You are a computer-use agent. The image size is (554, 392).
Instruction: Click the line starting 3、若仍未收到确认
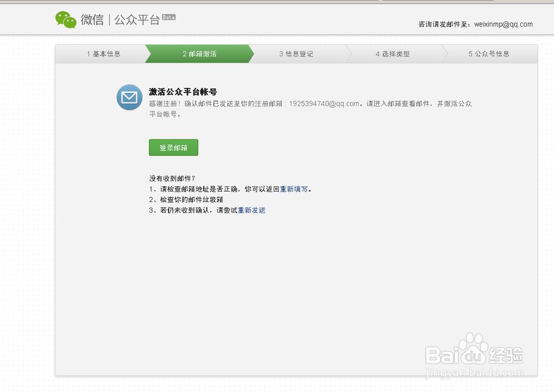207,210
